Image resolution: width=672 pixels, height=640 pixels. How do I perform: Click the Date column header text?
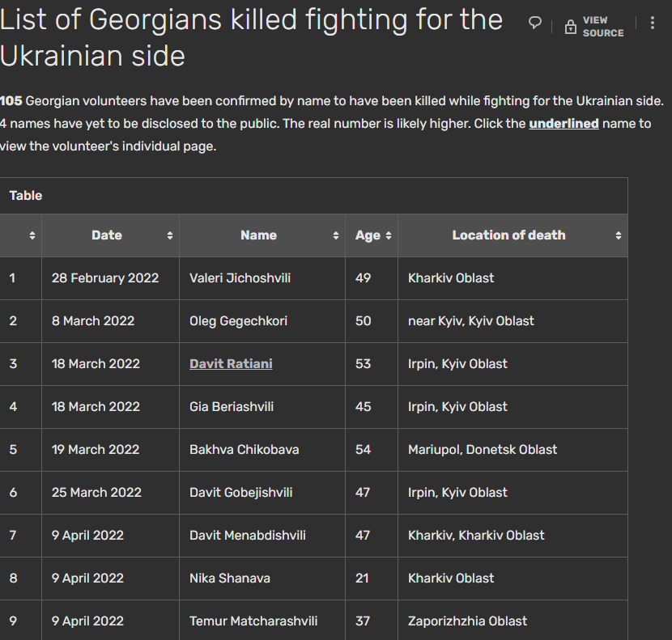(x=107, y=235)
